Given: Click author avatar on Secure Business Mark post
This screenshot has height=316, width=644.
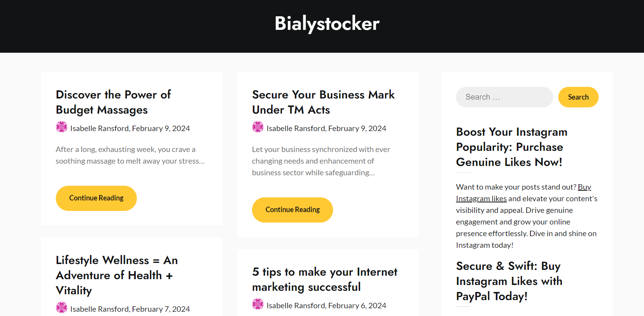Looking at the screenshot, I should (257, 127).
